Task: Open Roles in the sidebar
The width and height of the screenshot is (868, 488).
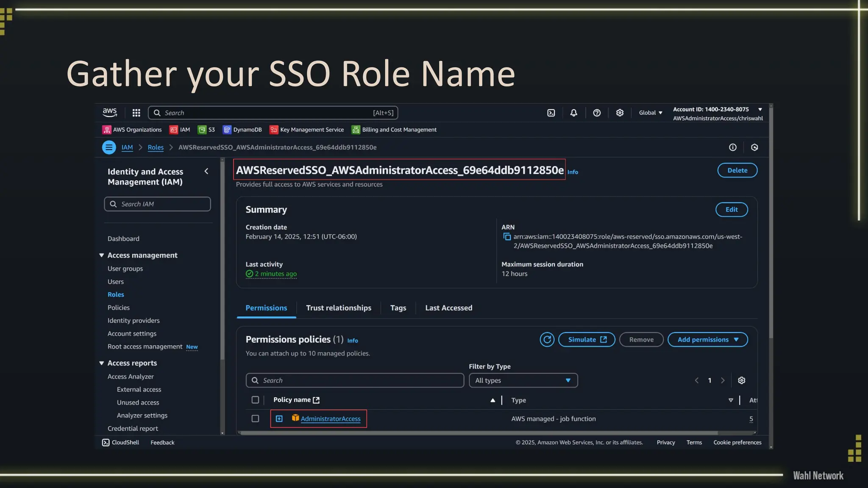Action: tap(116, 294)
